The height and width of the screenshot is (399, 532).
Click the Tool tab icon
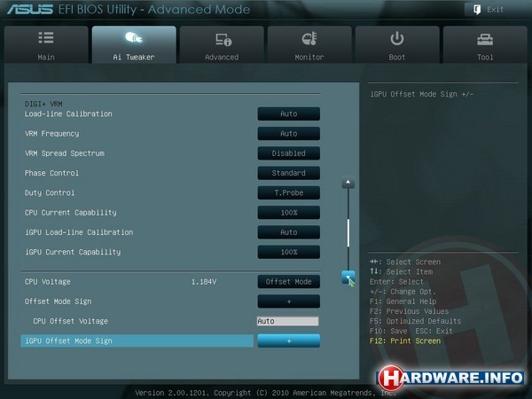point(485,39)
